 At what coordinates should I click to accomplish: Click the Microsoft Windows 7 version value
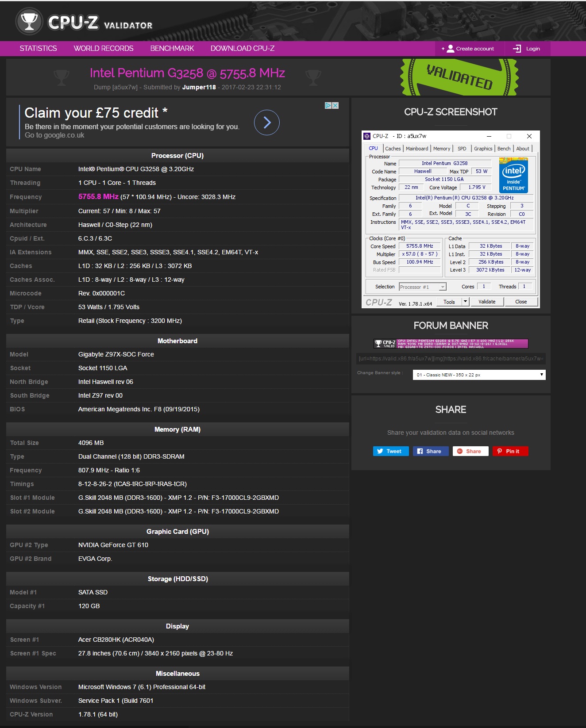click(142, 687)
